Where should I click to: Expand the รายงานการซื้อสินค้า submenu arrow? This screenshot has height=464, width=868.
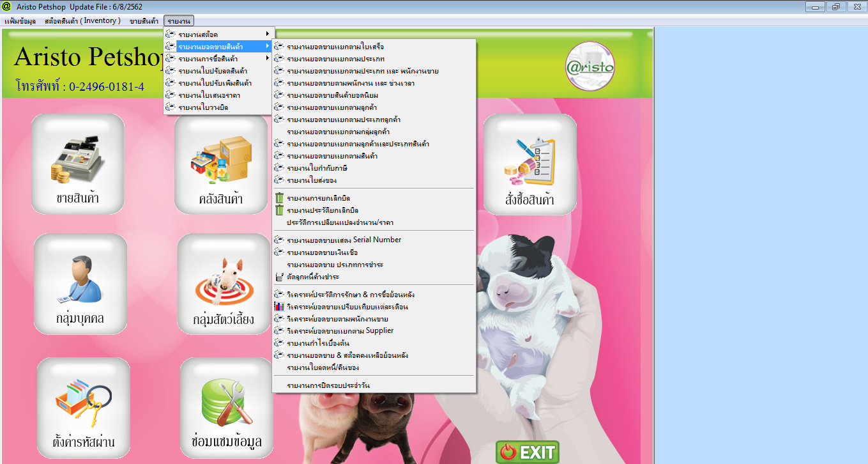267,58
